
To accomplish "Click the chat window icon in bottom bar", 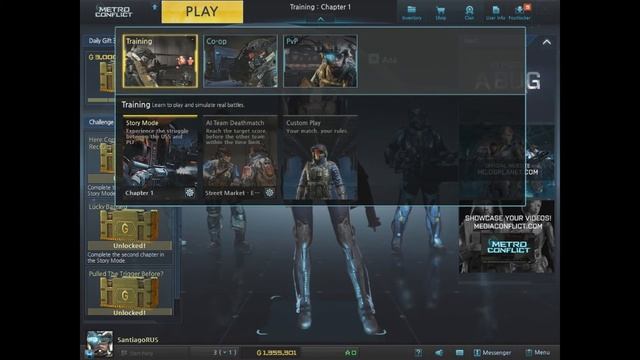I will pos(460,352).
